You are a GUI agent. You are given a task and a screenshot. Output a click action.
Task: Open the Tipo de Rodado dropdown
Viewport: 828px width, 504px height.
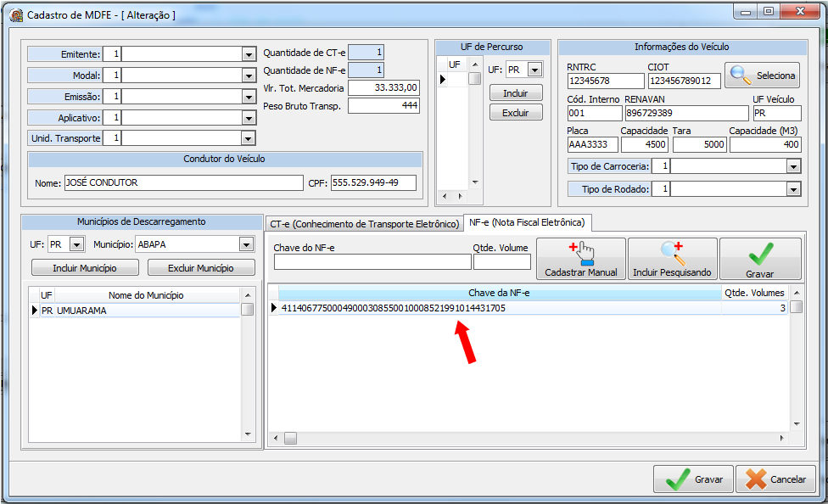tap(793, 189)
